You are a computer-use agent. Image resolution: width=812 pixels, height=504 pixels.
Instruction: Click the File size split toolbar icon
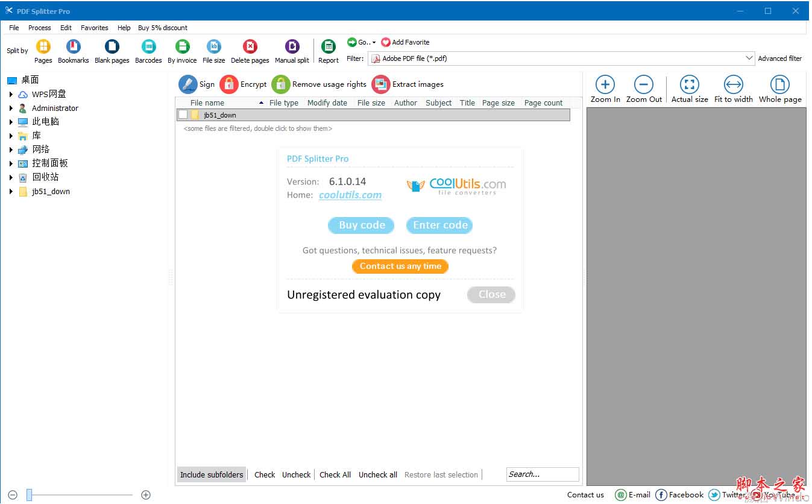[214, 47]
